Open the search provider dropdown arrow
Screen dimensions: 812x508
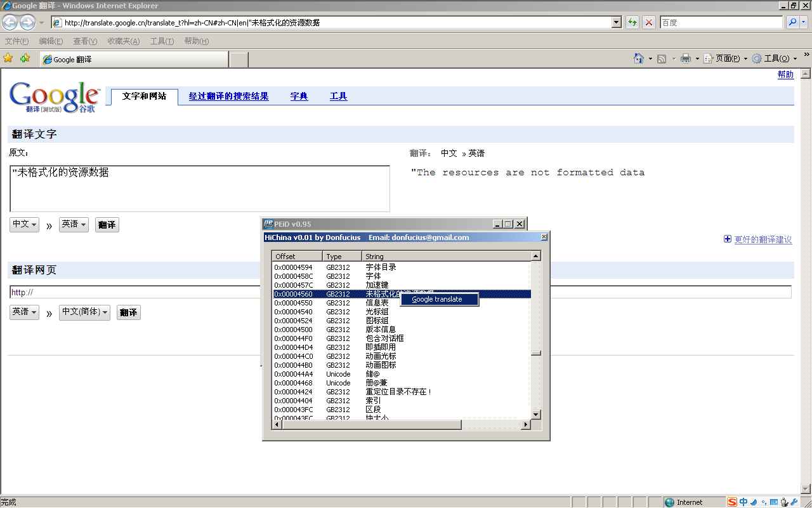pos(804,22)
